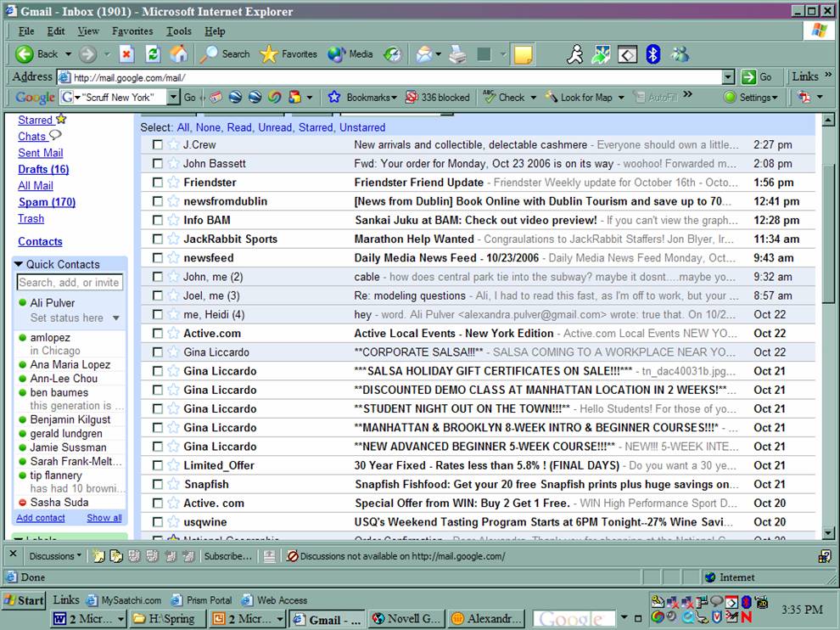Image resolution: width=840 pixels, height=630 pixels.
Task: Check the box for John Bassett email
Action: 158,163
